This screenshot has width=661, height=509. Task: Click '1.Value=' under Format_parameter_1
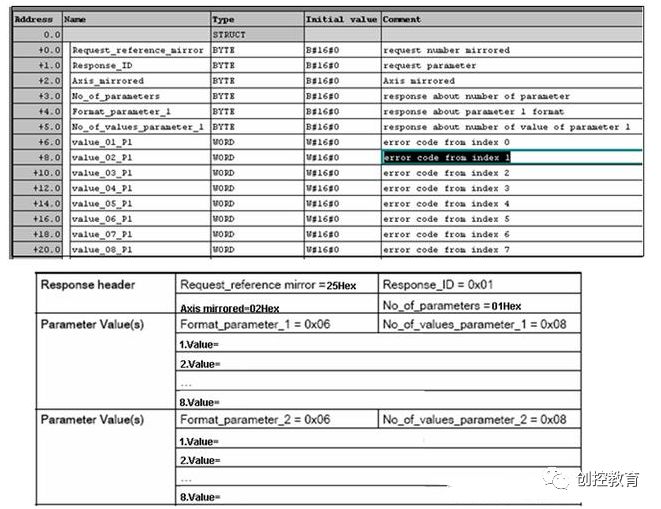click(x=378, y=343)
